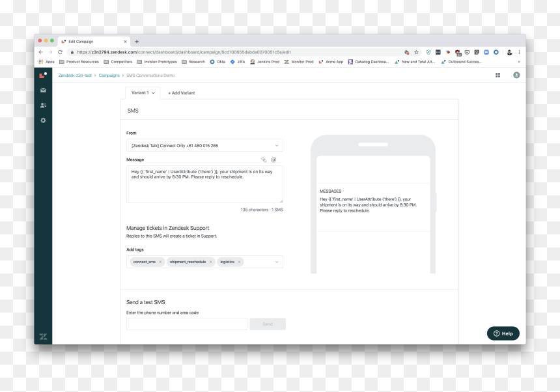This screenshot has width=560, height=392.
Task: Open the Jenkins Prod bookmark
Action: click(264, 62)
